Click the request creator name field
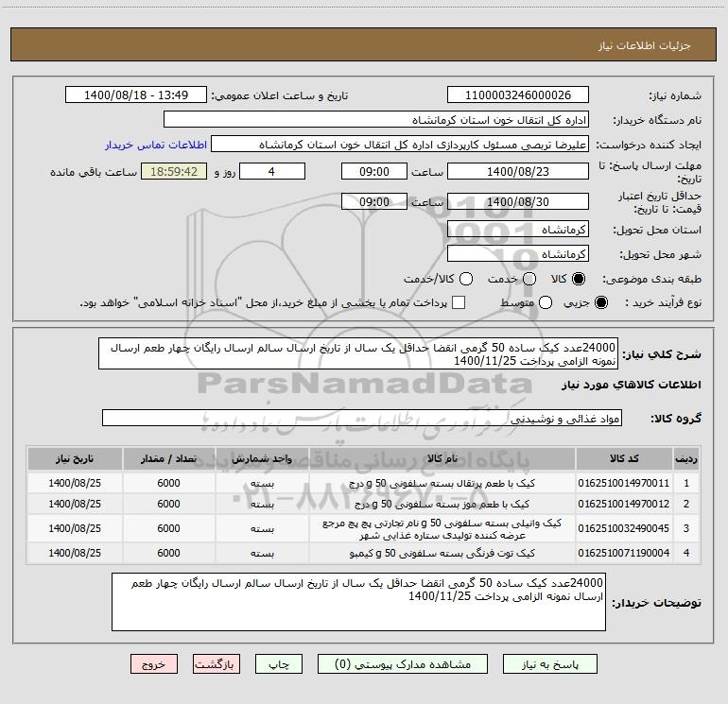The height and width of the screenshot is (704, 728). pos(400,145)
